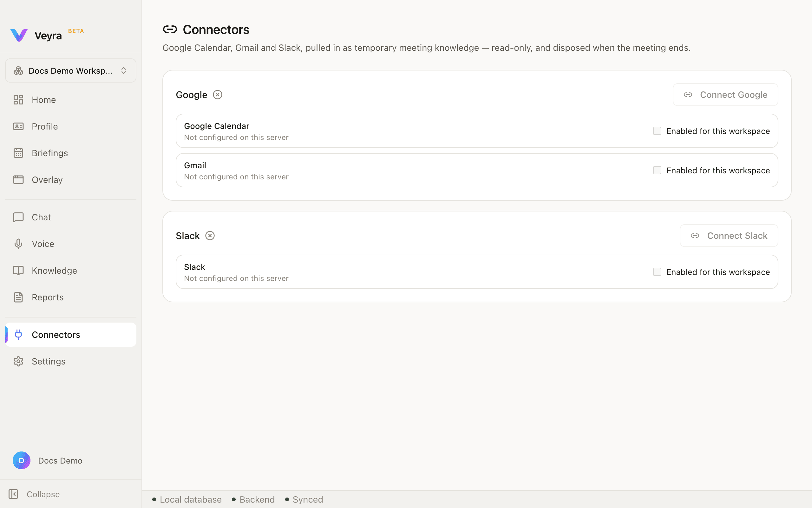
Task: Click the workspace cubes icon
Action: [18, 70]
